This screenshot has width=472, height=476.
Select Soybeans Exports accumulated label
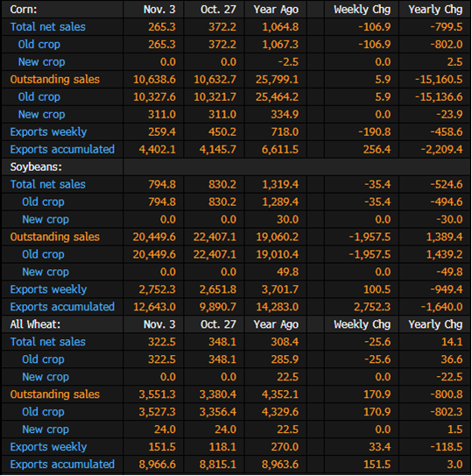(62, 307)
